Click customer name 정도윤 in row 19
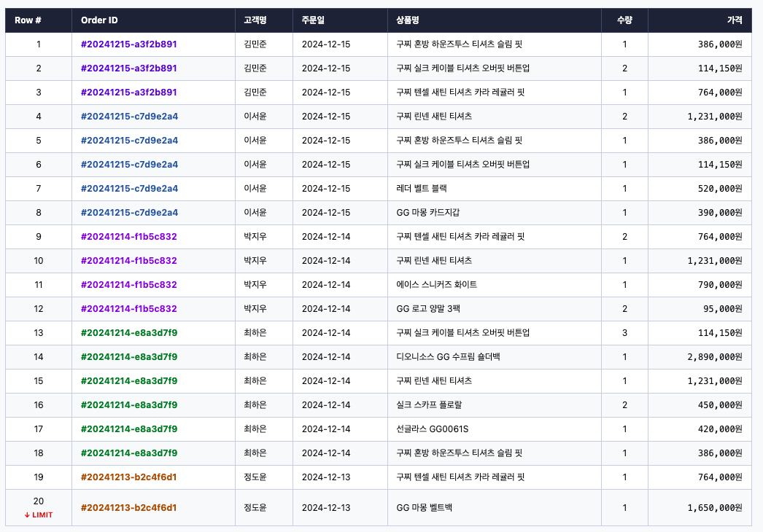Screen dimensions: 763x532 255,477
